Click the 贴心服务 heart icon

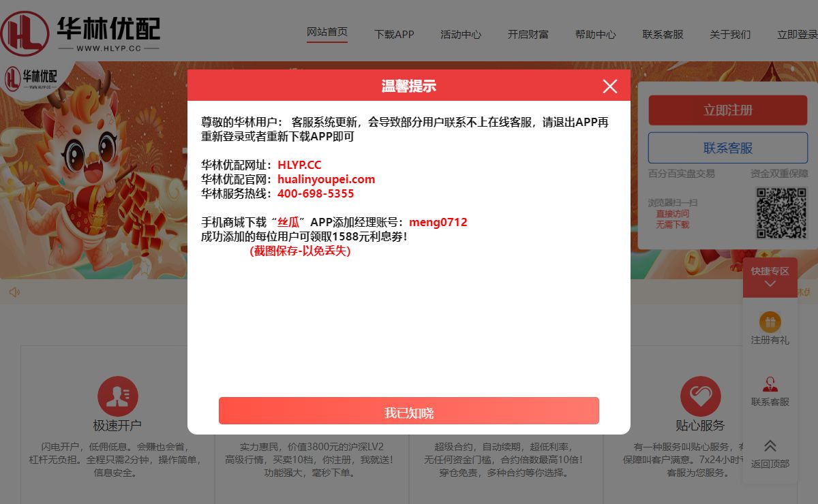coord(700,396)
